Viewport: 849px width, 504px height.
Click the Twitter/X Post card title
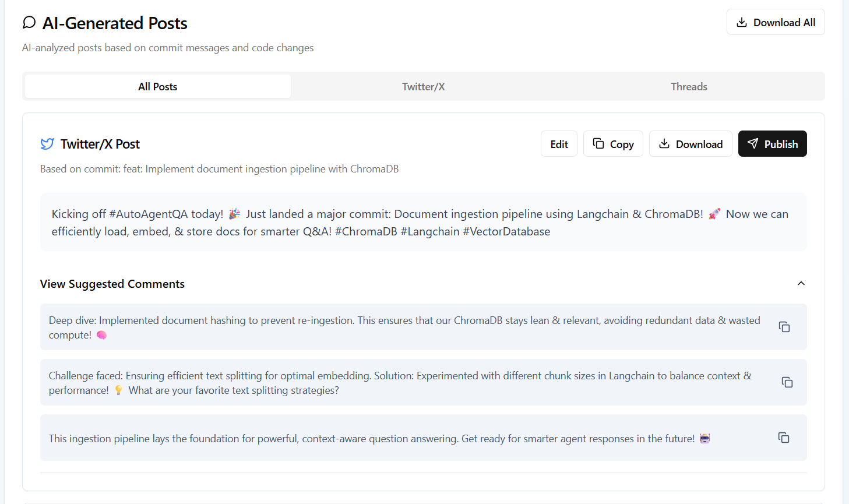(x=100, y=144)
